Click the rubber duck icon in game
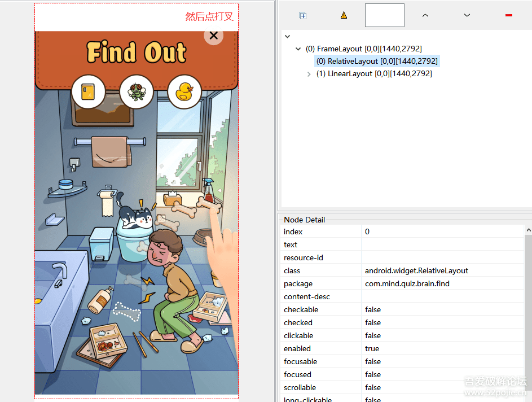 click(184, 92)
